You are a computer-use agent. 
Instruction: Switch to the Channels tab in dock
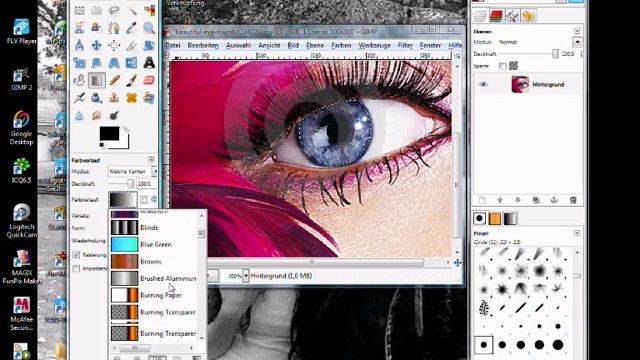(496, 16)
